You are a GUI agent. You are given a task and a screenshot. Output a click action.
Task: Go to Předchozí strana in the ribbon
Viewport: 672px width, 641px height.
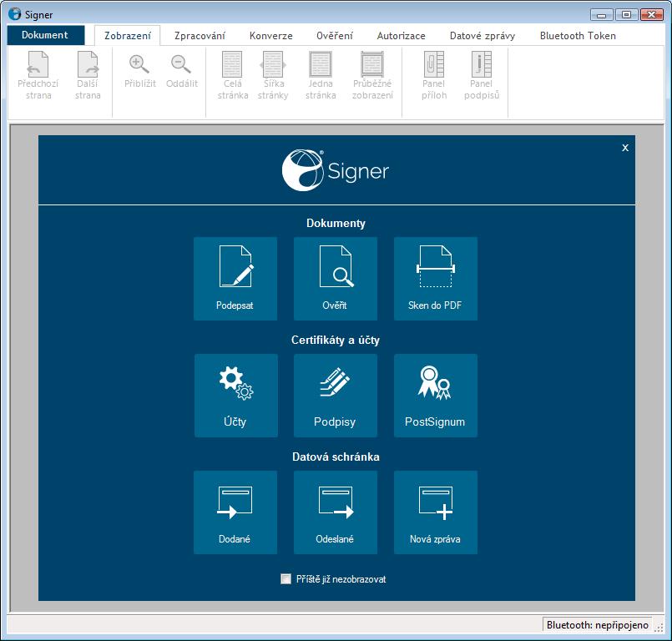click(38, 76)
